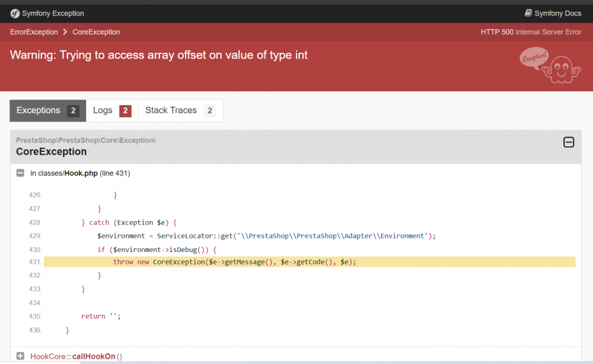Switch to the Logs tab
Screen dimensions: 593x364
(103, 110)
